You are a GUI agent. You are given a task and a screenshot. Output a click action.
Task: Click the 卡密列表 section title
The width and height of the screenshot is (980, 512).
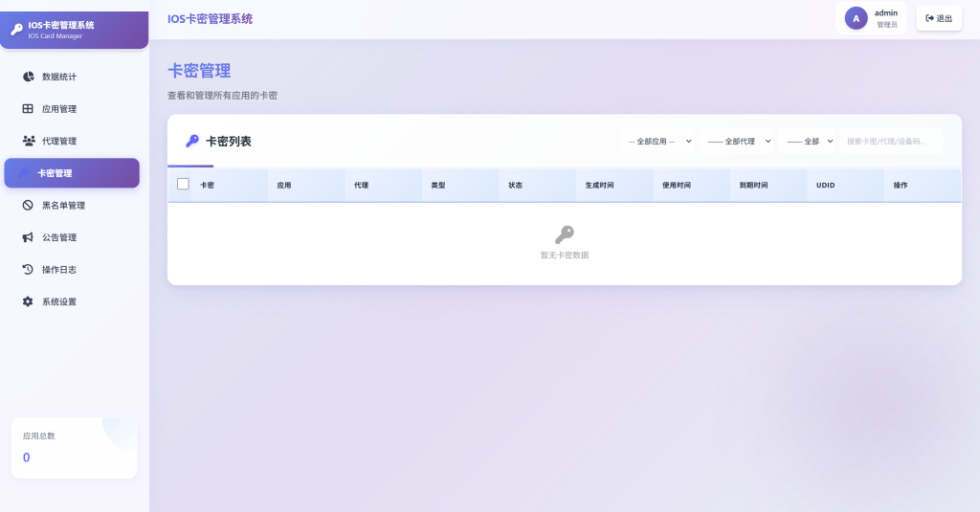(x=229, y=142)
